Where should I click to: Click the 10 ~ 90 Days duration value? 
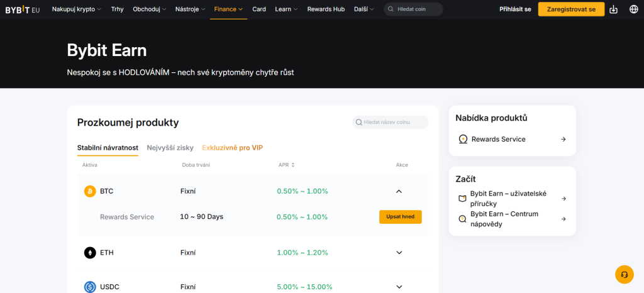202,217
